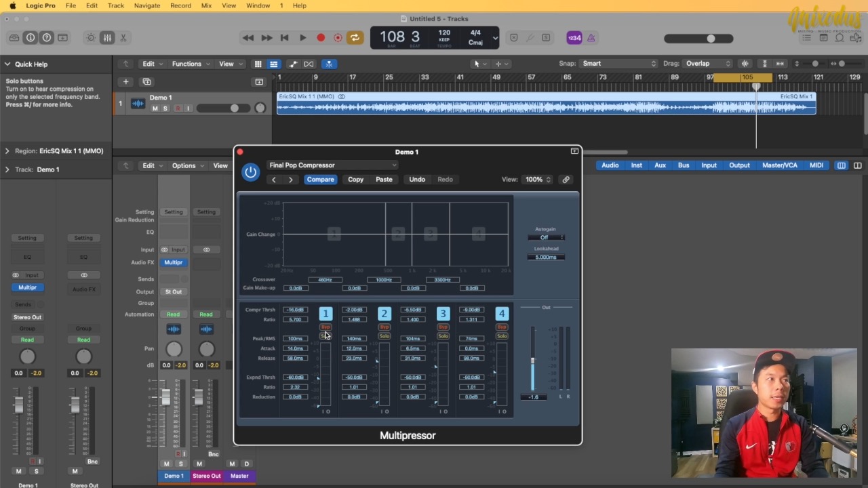
Task: Start playback with the Play button
Action: tap(303, 38)
